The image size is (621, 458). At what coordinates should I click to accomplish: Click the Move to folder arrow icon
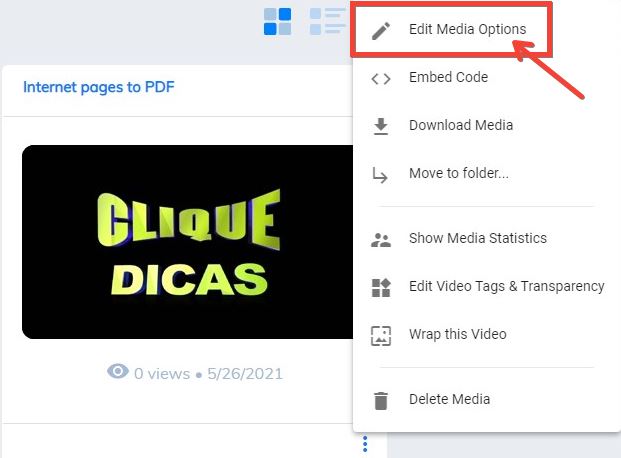coord(380,175)
